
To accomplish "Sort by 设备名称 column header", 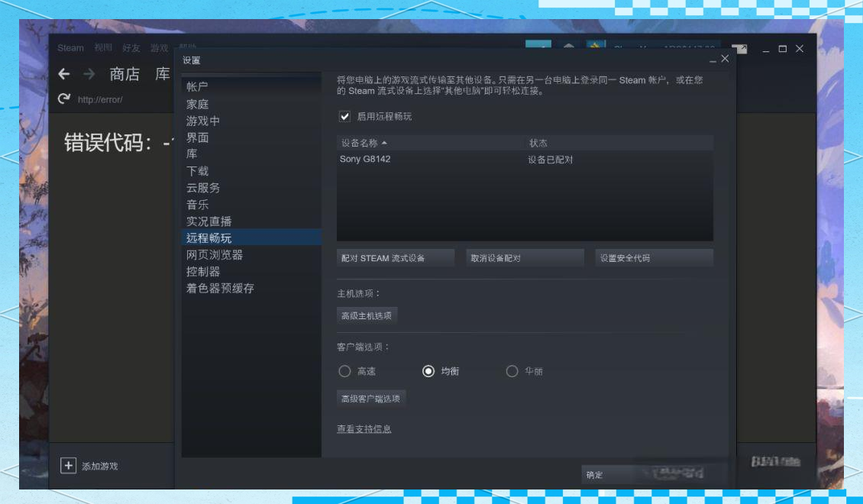I will (364, 143).
